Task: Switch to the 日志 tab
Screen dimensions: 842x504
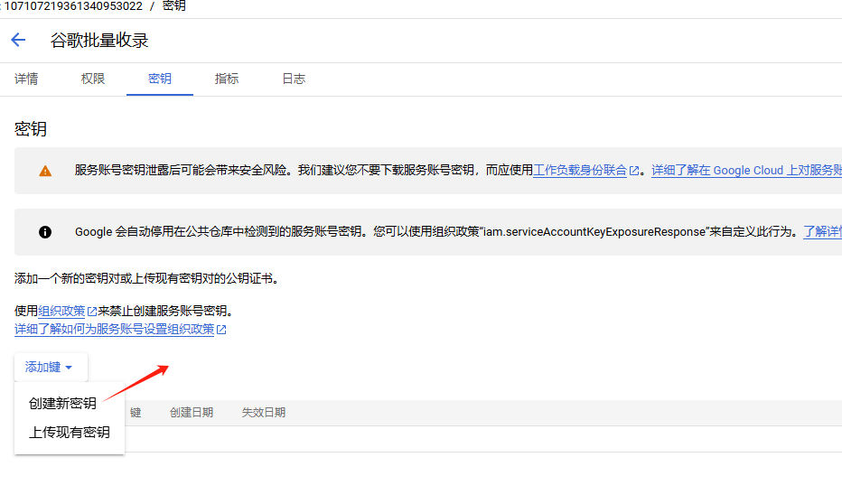Action: click(294, 79)
